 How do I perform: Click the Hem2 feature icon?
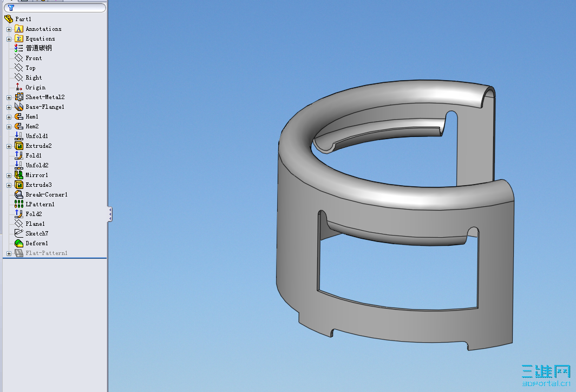[x=19, y=126]
